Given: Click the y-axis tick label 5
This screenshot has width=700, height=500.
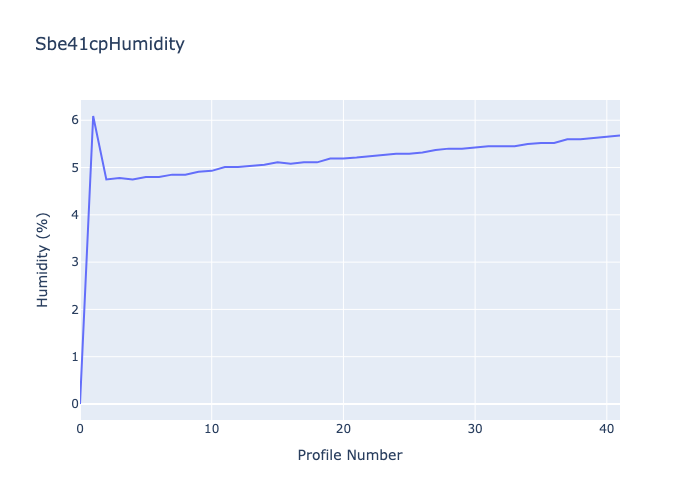Looking at the screenshot, I should tap(74, 167).
